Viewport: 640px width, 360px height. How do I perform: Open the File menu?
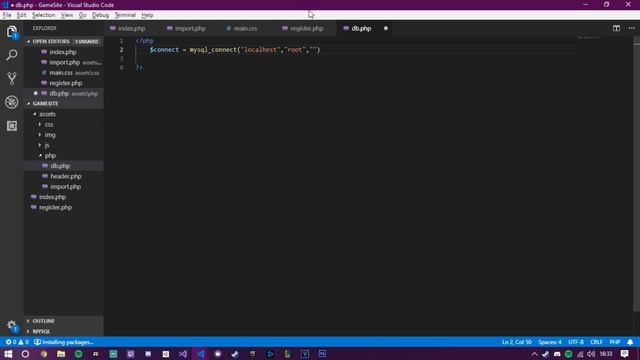click(x=7, y=15)
